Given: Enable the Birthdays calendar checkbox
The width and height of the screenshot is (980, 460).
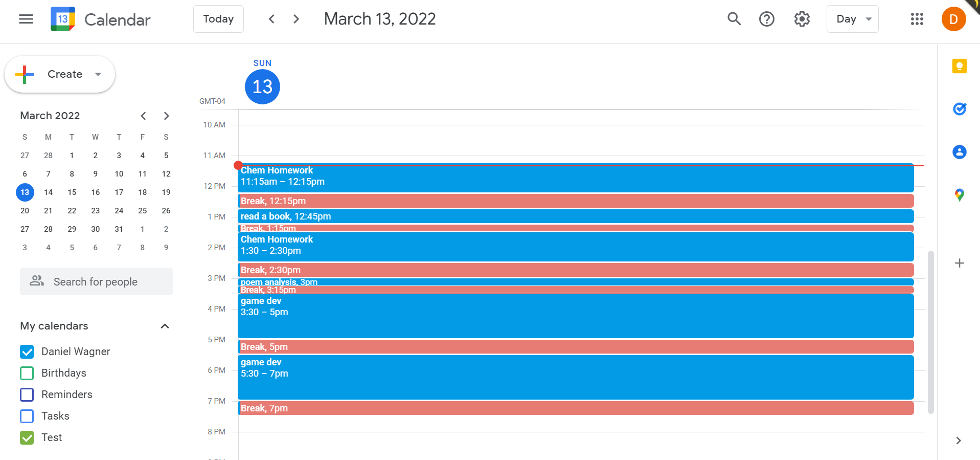Looking at the screenshot, I should click(27, 373).
